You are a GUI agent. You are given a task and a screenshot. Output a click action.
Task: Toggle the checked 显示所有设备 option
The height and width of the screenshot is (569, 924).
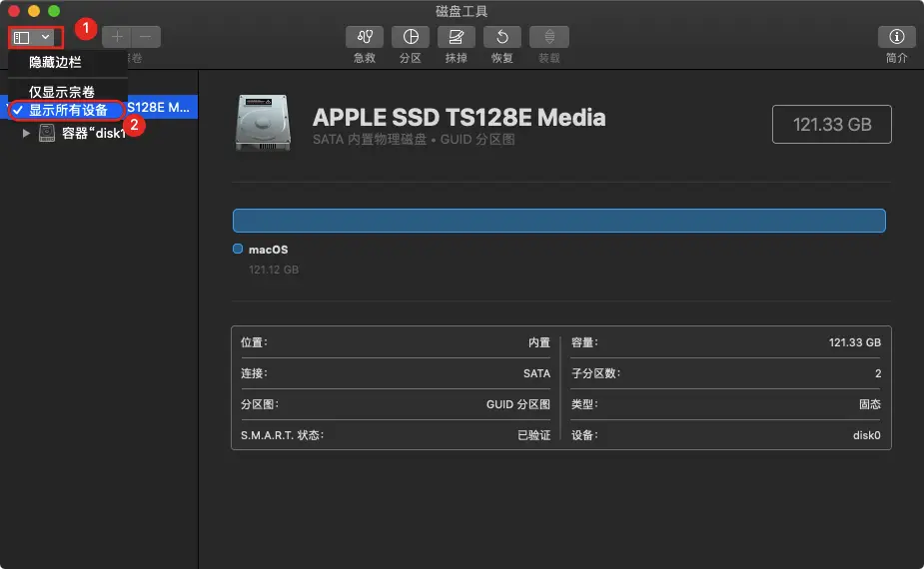pyautogui.click(x=68, y=111)
